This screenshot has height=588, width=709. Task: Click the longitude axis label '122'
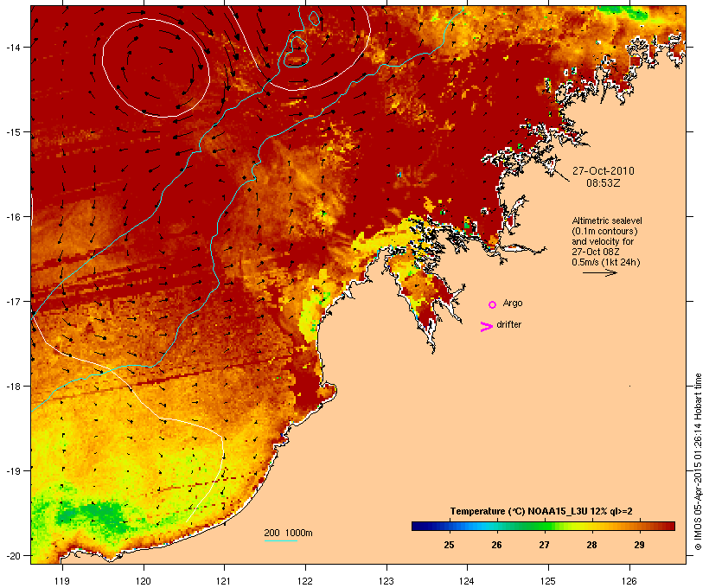[x=305, y=581]
